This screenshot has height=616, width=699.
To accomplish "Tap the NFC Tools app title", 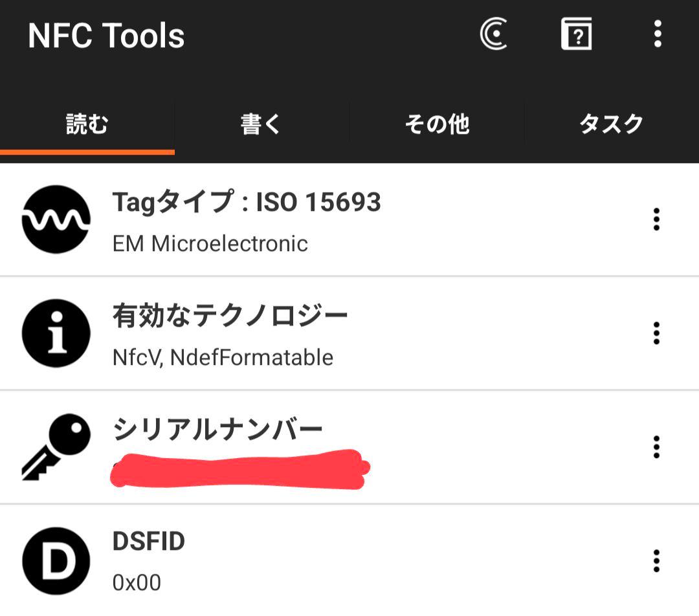I will [106, 36].
